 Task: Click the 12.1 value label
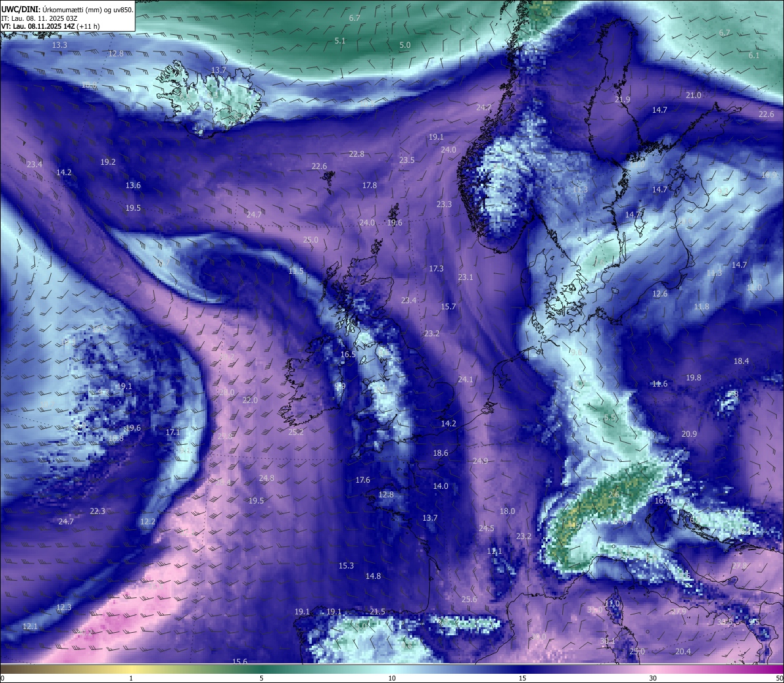click(30, 627)
